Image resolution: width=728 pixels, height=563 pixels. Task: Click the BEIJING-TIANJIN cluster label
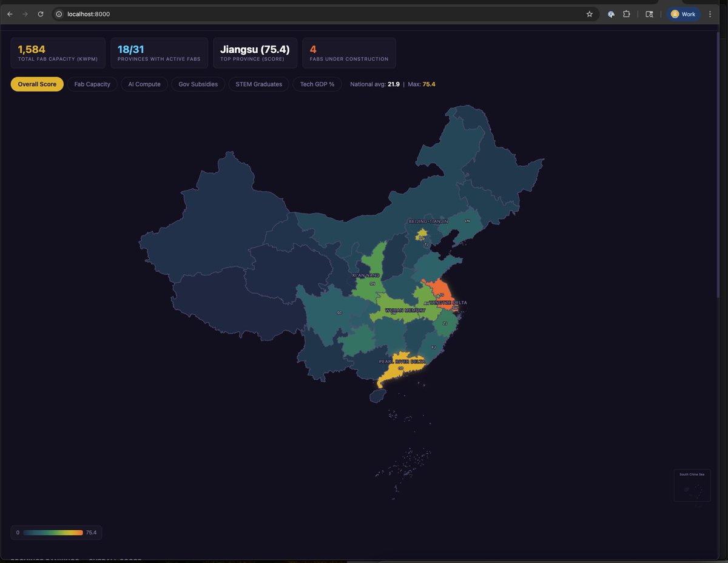coord(428,221)
